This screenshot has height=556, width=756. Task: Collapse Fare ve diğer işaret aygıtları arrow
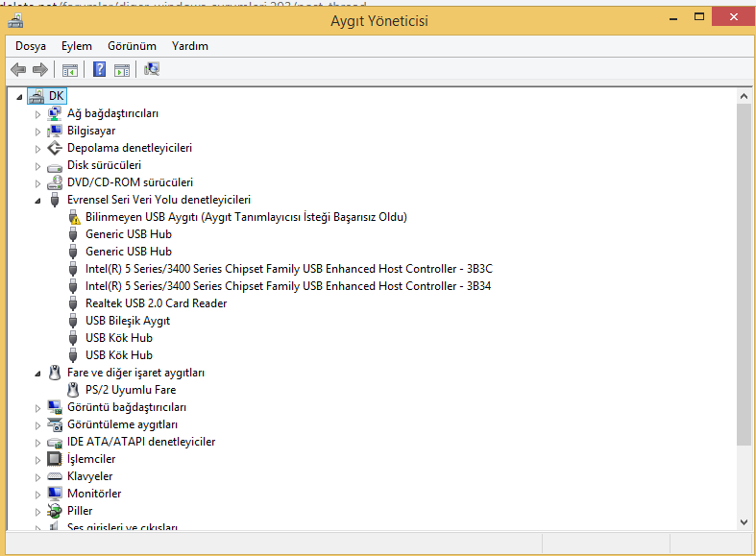coord(37,374)
